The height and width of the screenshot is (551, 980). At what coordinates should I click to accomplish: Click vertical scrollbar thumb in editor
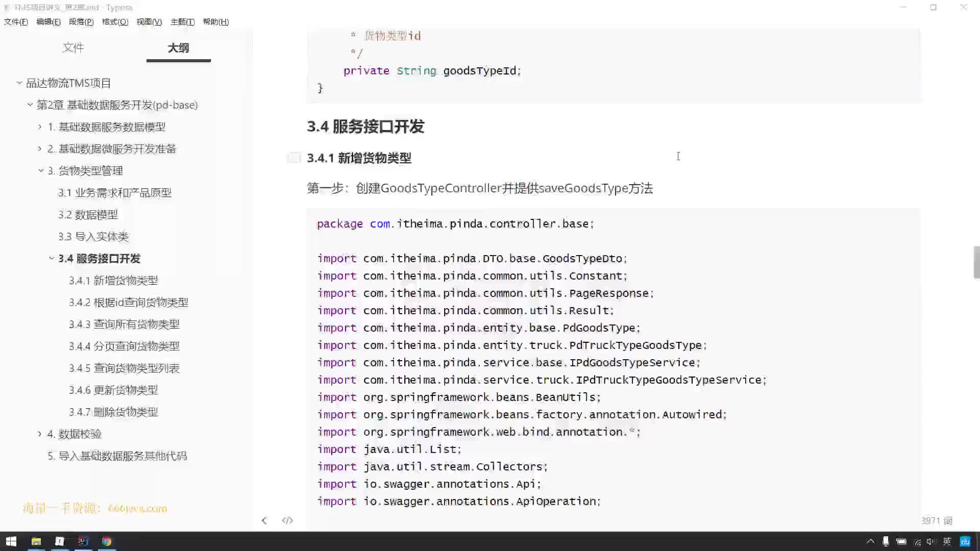point(976,262)
